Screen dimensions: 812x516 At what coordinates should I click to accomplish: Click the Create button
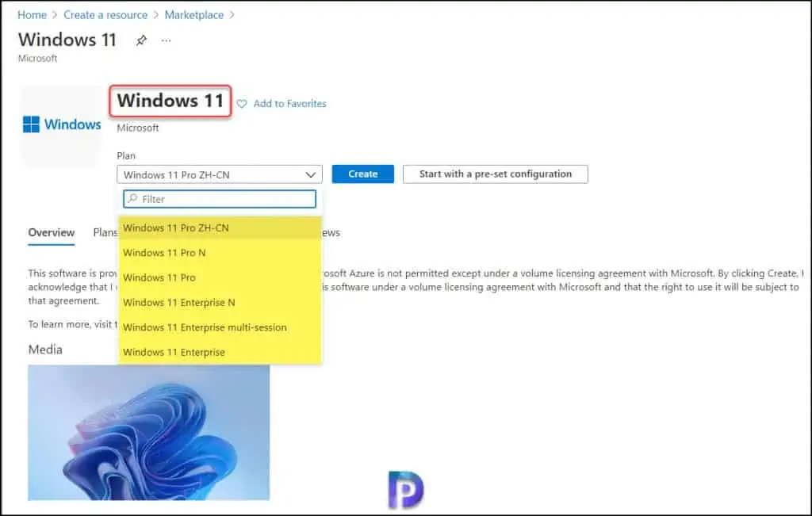tap(363, 174)
